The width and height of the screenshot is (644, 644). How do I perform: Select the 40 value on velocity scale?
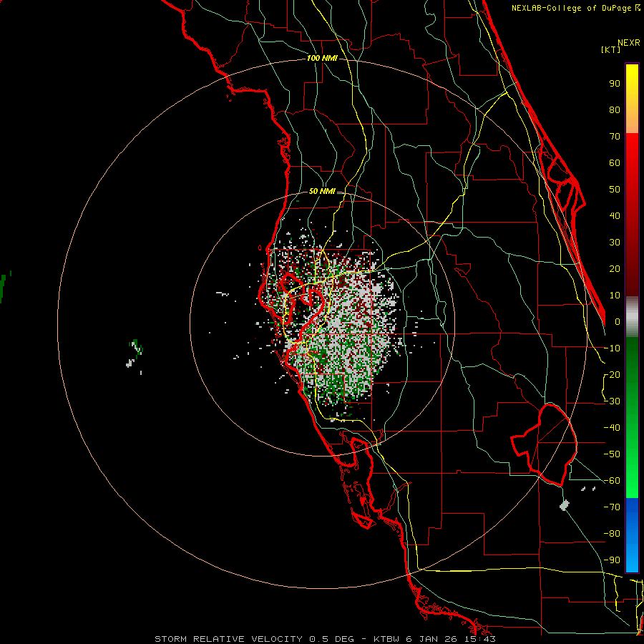[x=615, y=216]
